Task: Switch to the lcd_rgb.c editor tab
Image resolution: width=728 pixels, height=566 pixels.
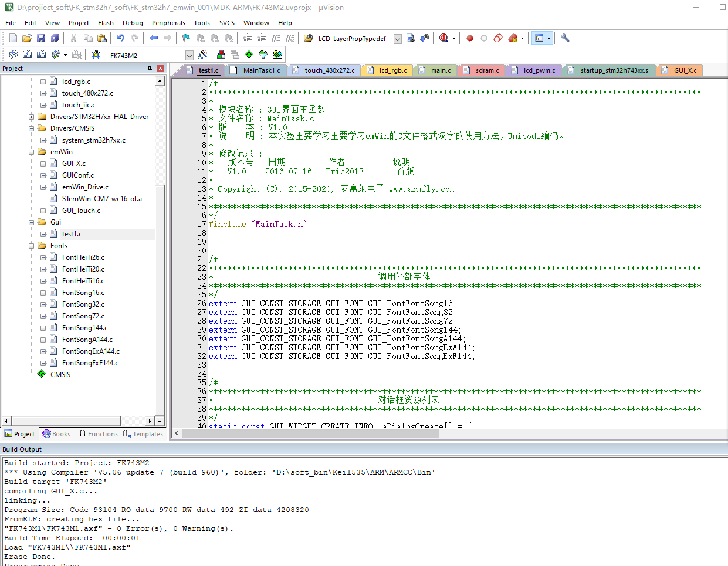Action: tap(388, 70)
